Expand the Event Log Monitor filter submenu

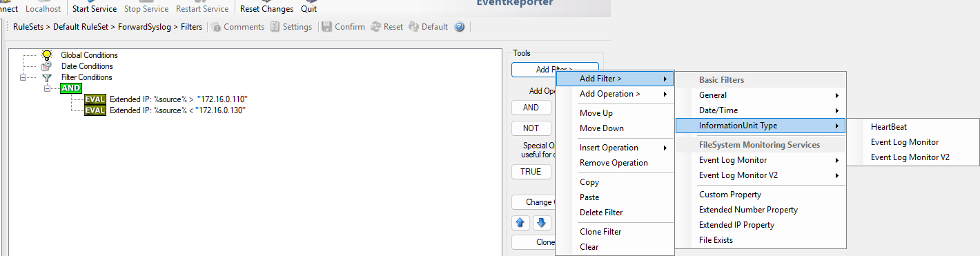tap(761, 160)
